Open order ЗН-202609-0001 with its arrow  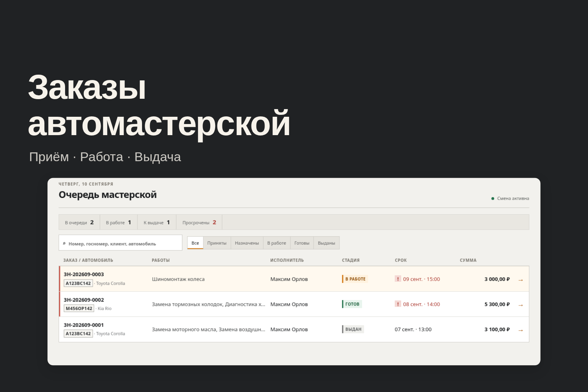[x=520, y=330]
